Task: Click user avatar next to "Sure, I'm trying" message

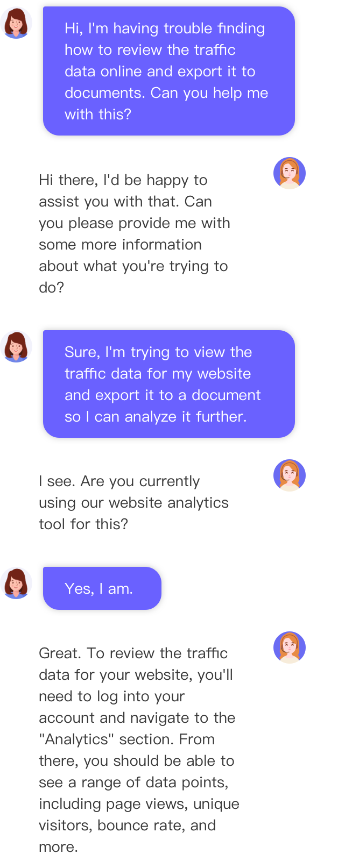Action: pyautogui.click(x=16, y=346)
